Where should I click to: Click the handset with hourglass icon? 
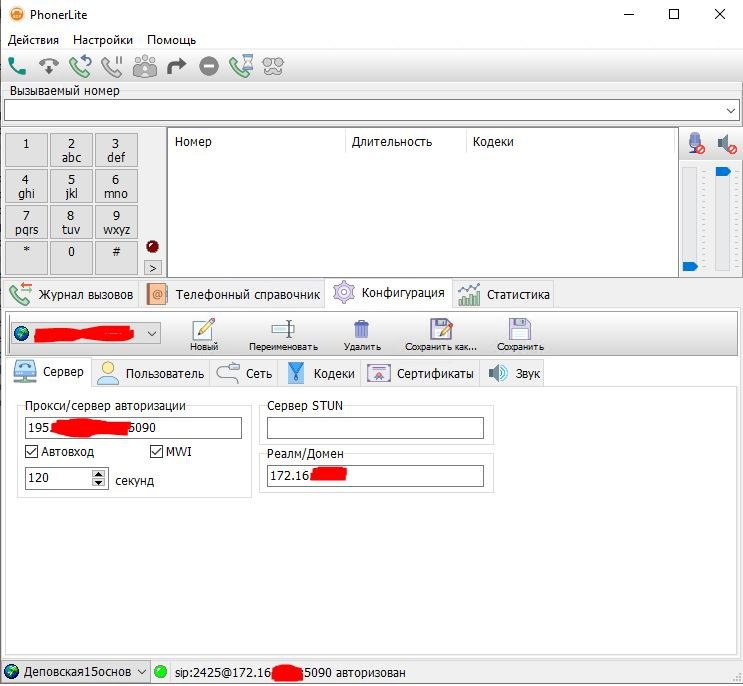click(x=241, y=66)
